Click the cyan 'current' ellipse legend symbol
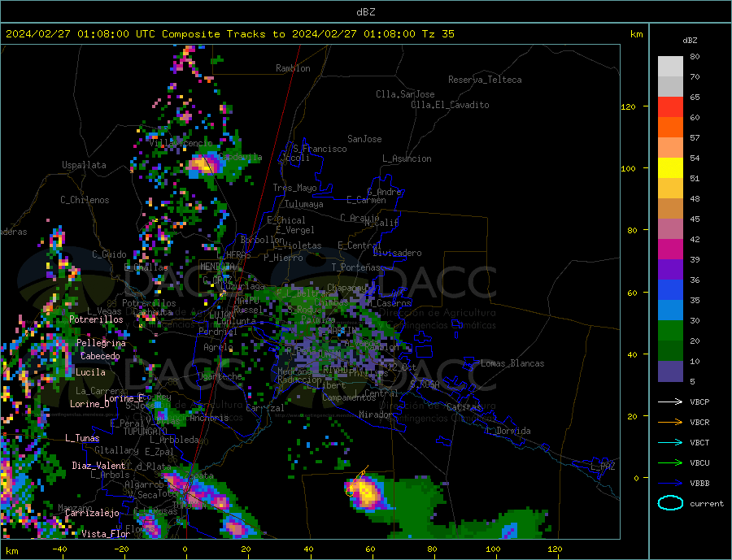Image resolution: width=732 pixels, height=560 pixels. [x=670, y=503]
